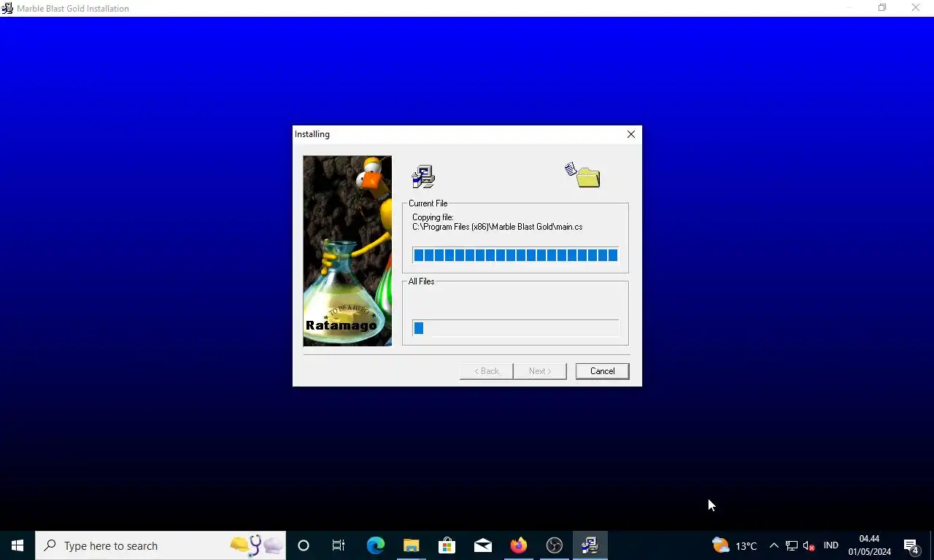Click the disabled Back button
This screenshot has height=560, width=934.
pos(487,371)
